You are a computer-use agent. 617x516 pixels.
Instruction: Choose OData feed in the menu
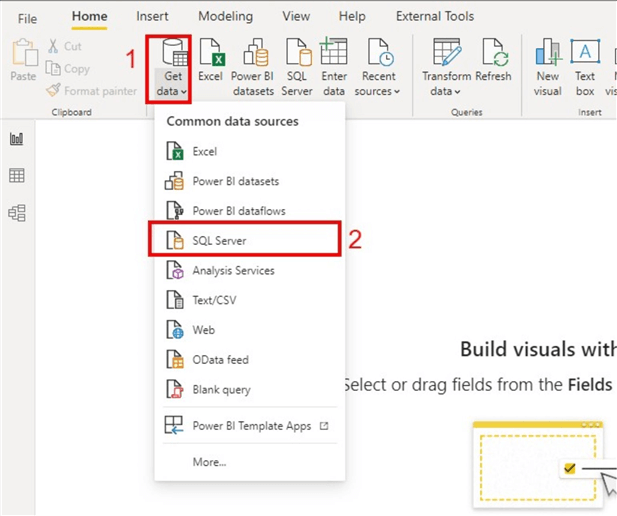[250, 359]
